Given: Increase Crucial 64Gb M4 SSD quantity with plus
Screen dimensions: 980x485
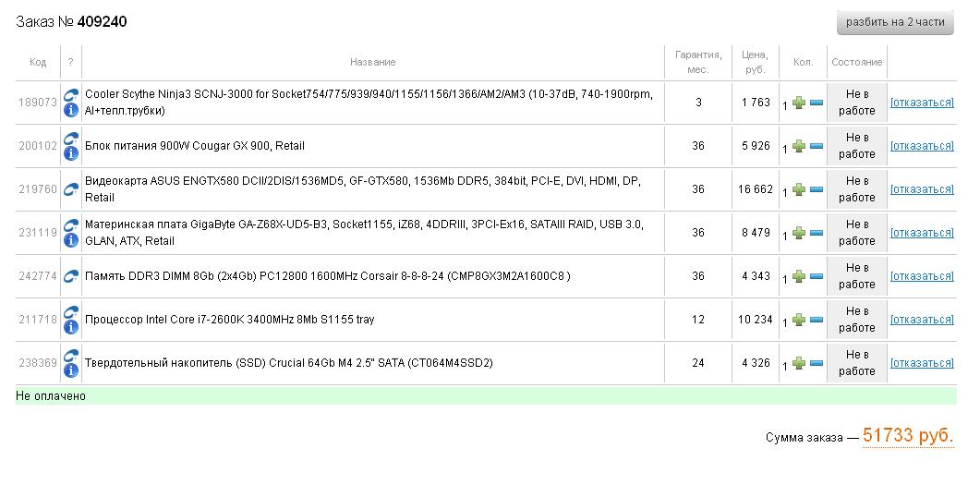Looking at the screenshot, I should (x=798, y=363).
